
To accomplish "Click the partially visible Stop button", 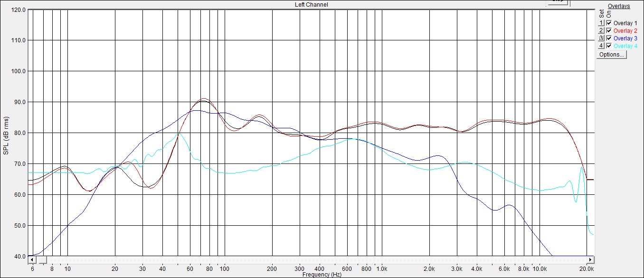I will (x=558, y=2).
